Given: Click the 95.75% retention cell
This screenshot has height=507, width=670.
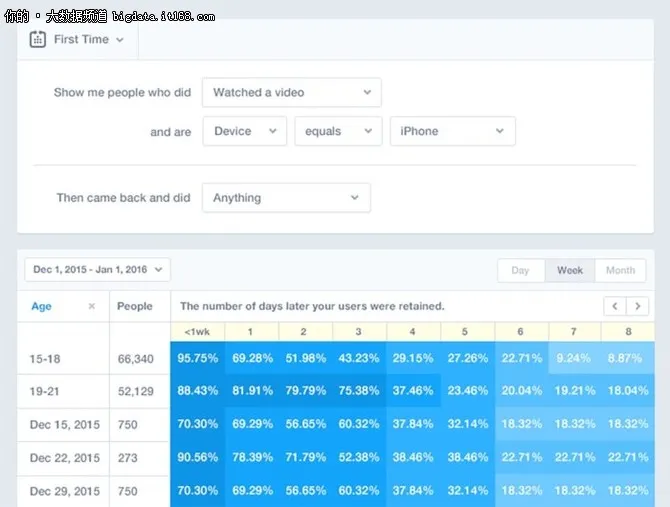Looking at the screenshot, I should tap(197, 358).
